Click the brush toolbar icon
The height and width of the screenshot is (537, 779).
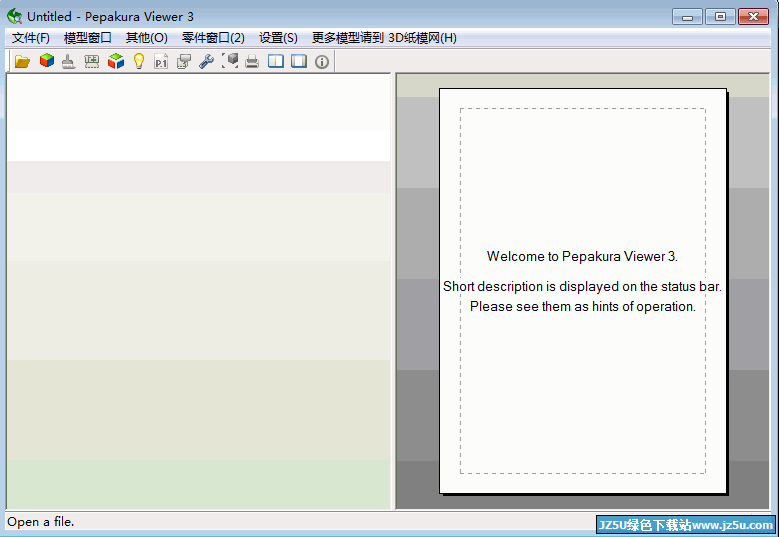(x=69, y=61)
